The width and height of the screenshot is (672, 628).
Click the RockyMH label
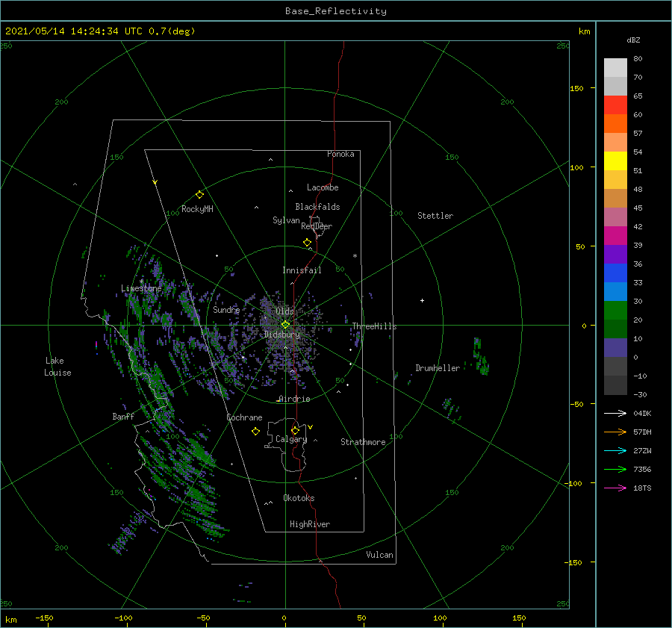coord(197,209)
